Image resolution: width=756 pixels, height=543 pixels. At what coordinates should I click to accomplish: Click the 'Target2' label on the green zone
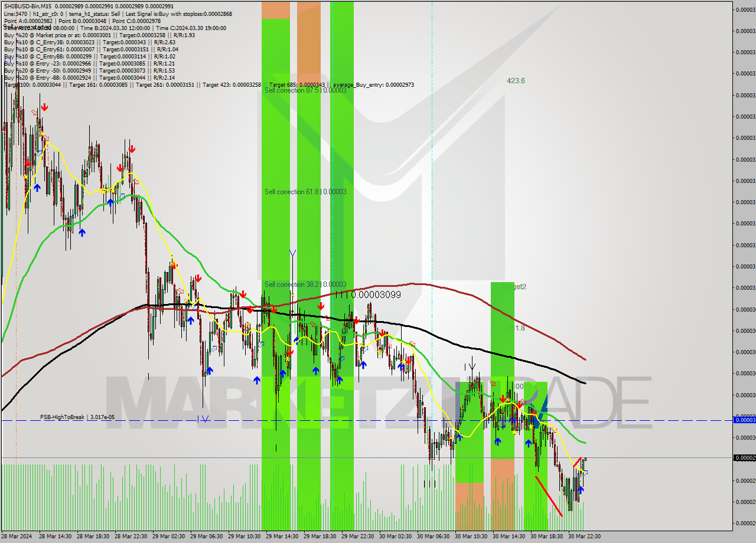pos(515,287)
